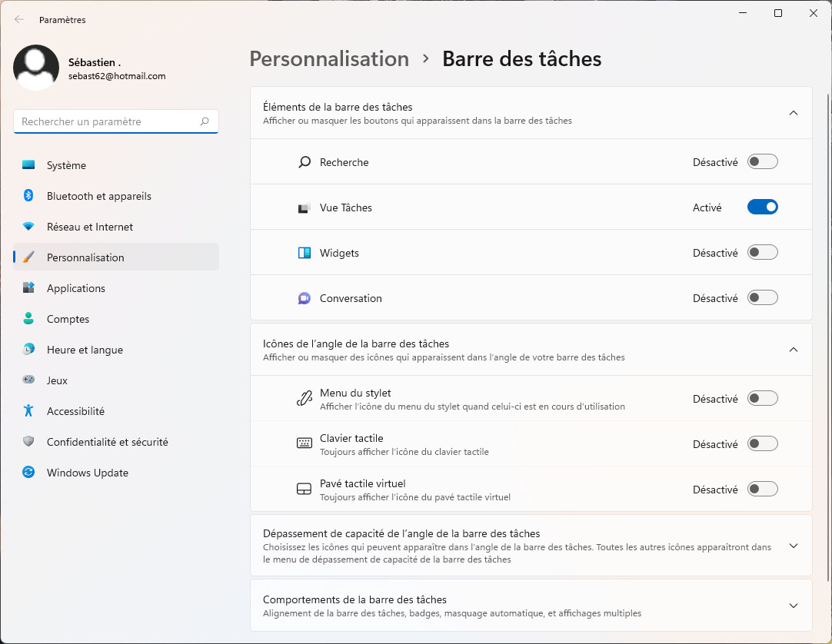The height and width of the screenshot is (644, 832).
Task: Click the back arrow button
Action: click(19, 20)
